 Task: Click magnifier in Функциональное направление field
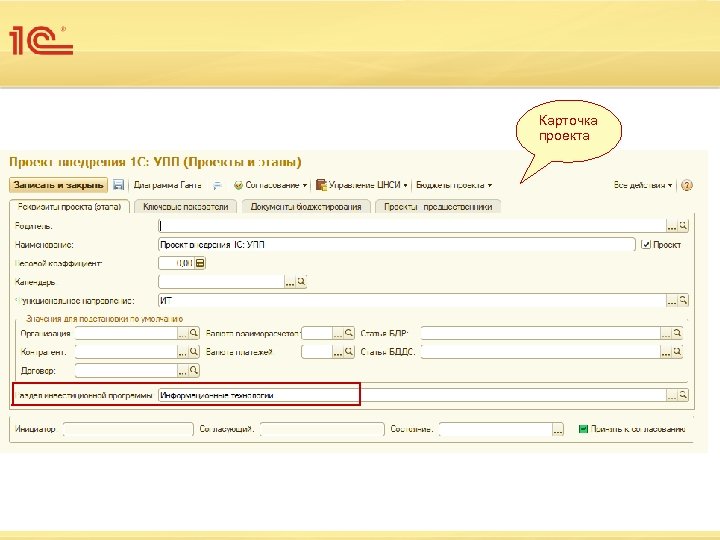pyautogui.click(x=683, y=300)
